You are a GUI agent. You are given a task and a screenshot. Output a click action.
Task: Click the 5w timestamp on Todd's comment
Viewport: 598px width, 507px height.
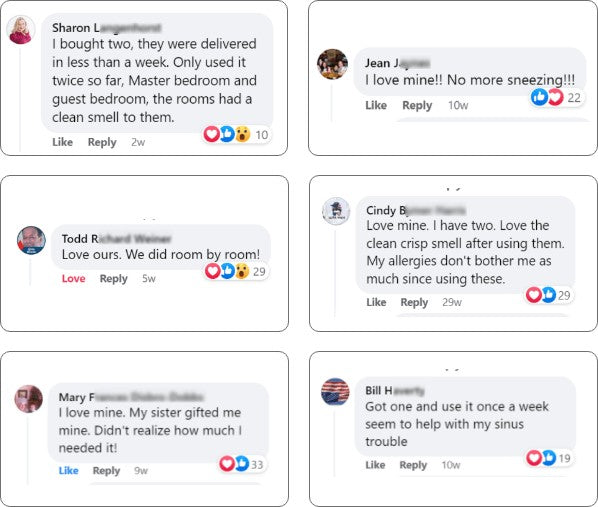click(x=149, y=278)
